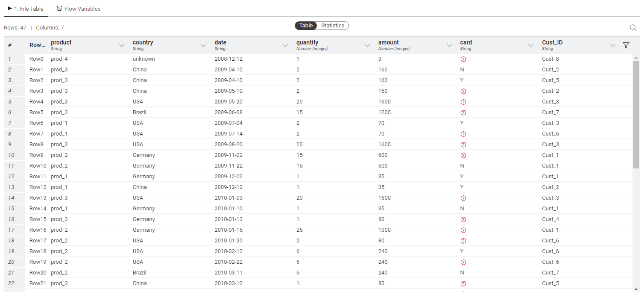Select the Cust_4 cell in Row15
The image size is (644, 292).
tap(550, 219)
